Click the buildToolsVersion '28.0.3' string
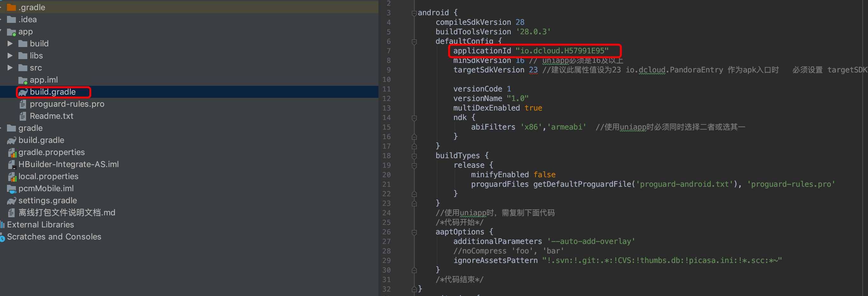This screenshot has height=296, width=868. (533, 32)
